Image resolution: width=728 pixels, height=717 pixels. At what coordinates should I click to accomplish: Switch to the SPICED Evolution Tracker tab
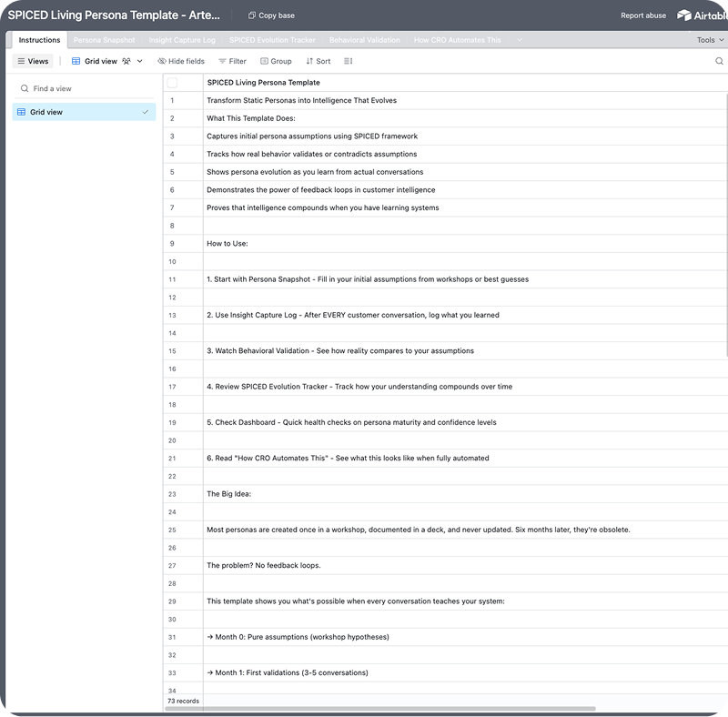click(272, 40)
